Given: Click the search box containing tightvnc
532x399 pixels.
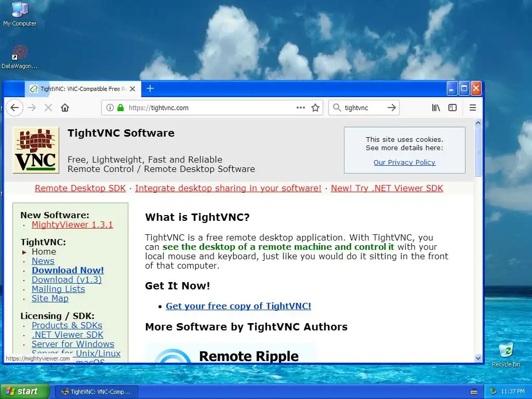Looking at the screenshot, I should [364, 108].
